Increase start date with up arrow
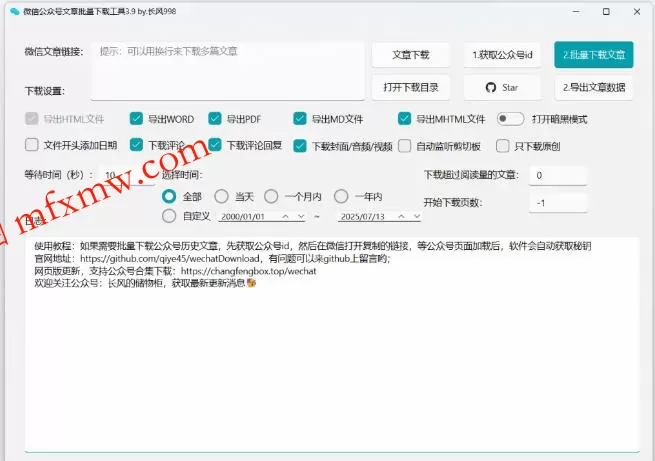Image resolution: width=655 pixels, height=461 pixels. (x=285, y=216)
